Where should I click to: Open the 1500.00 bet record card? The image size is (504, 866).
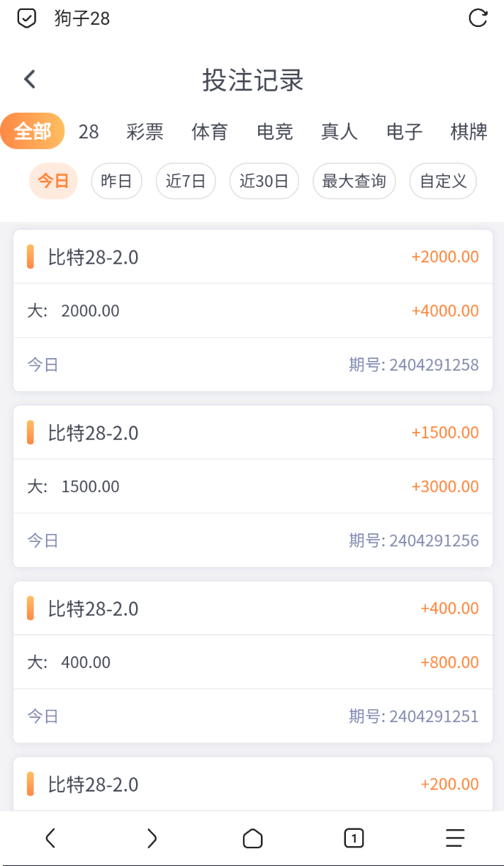pos(253,487)
